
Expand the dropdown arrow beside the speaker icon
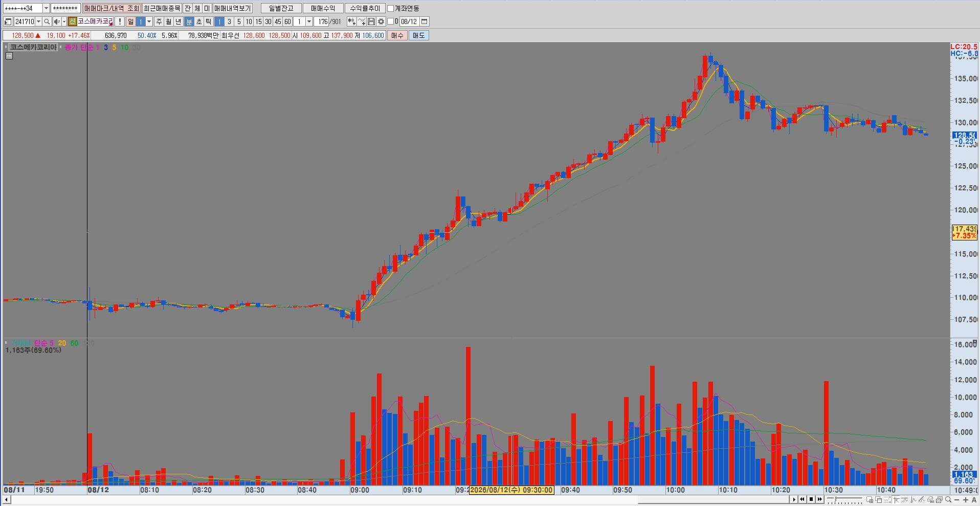[64, 21]
